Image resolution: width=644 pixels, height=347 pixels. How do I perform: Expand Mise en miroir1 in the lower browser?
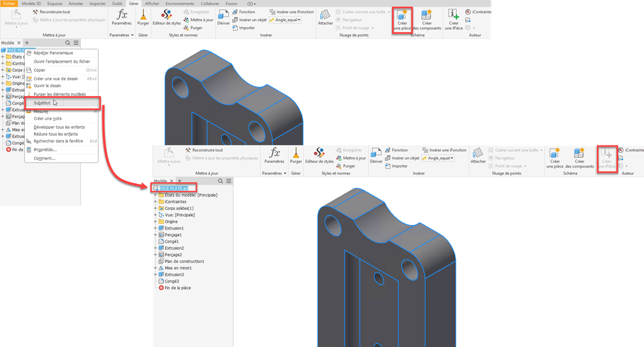click(155, 268)
